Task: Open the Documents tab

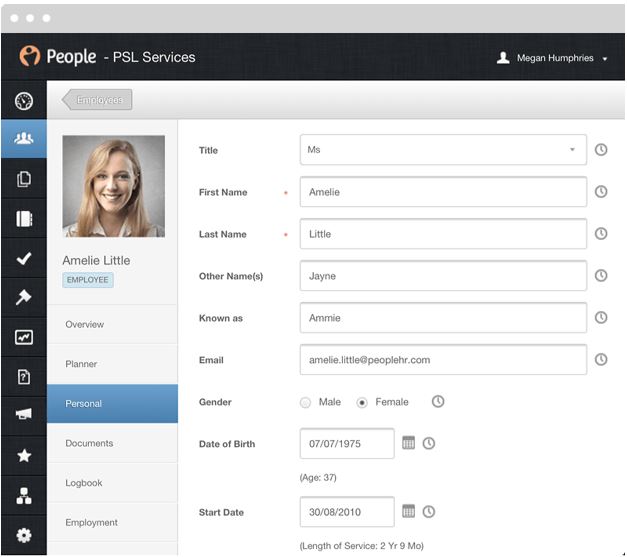Action: tap(89, 443)
